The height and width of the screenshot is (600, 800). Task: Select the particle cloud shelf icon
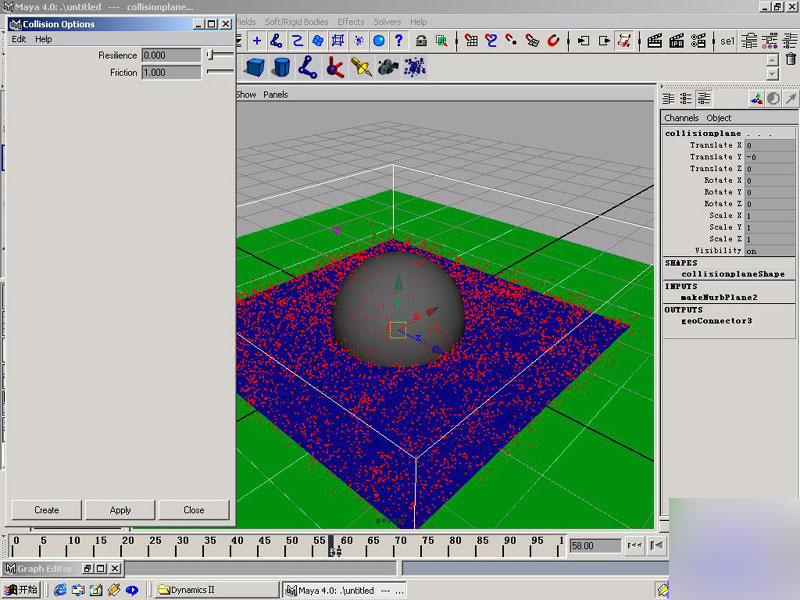tap(415, 68)
